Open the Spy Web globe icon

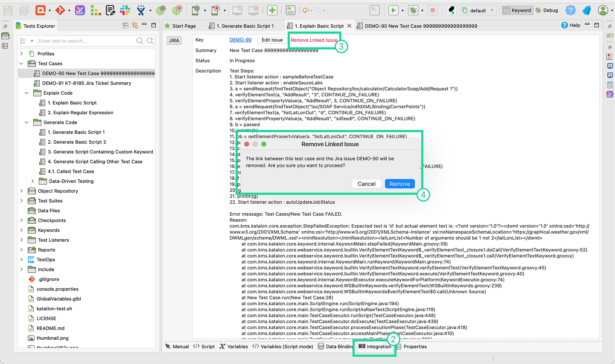161,10
